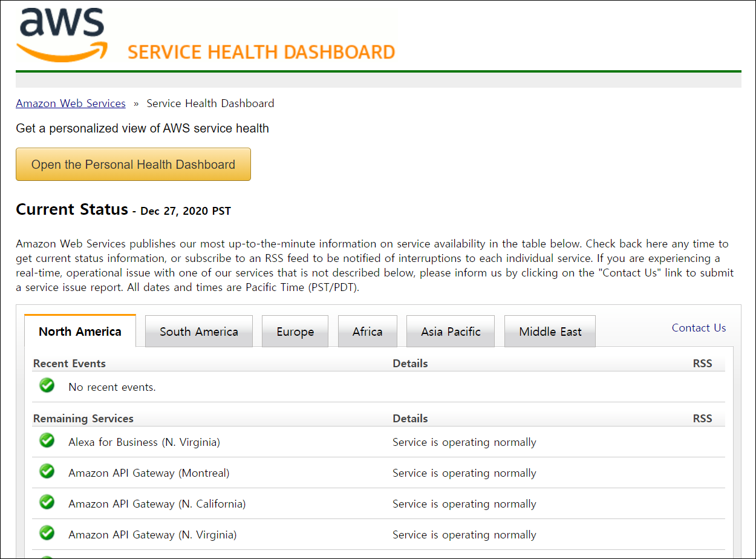
Task: Click API Gateway N. California operating normally status
Action: coord(464,504)
